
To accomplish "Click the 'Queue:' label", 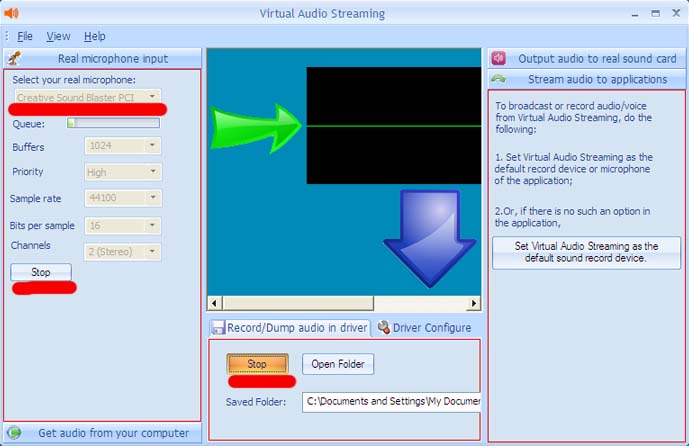I will pos(29,124).
